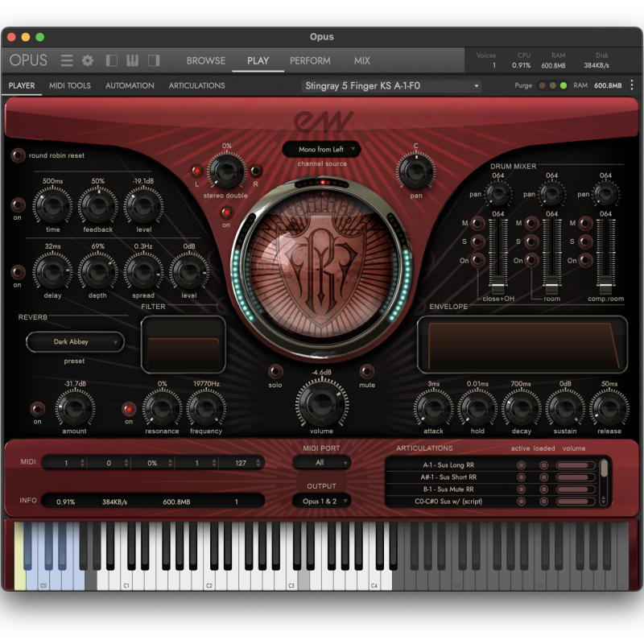Toggle active for A-1 Sus Long RR
644x644 pixels.
[521, 465]
